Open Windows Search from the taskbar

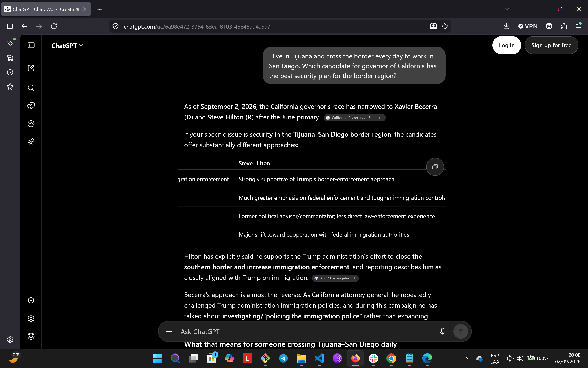click(175, 358)
